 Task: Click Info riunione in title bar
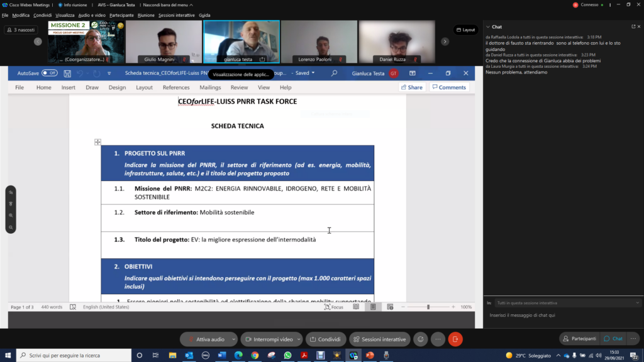pos(73,5)
